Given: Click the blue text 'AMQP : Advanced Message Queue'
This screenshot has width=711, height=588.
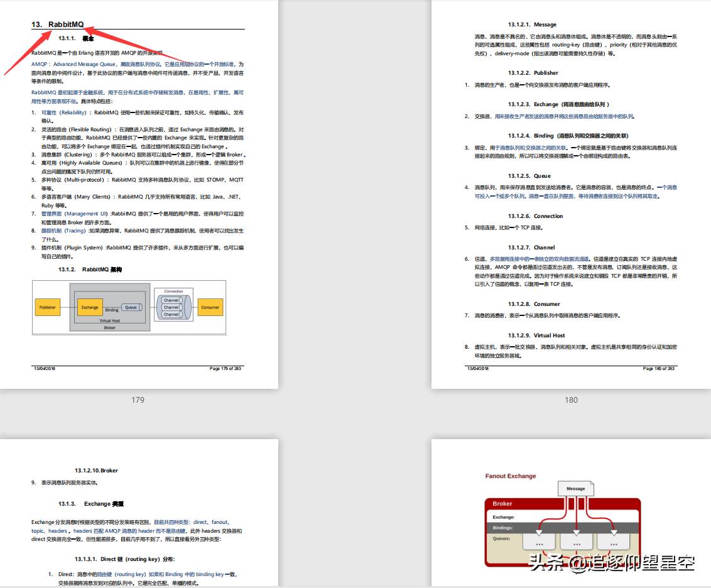Looking at the screenshot, I should point(73,64).
